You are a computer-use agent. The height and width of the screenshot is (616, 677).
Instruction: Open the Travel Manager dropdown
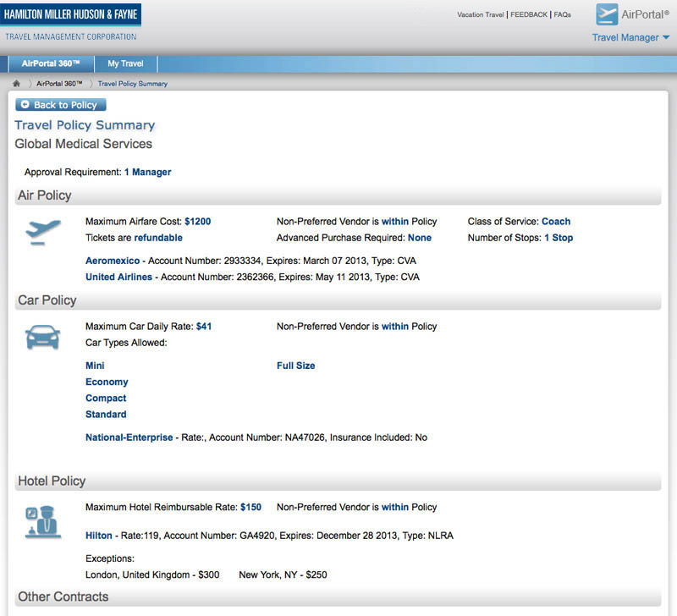630,37
